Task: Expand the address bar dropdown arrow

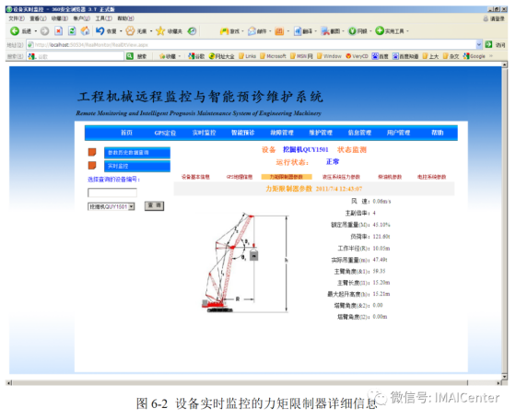Action: click(479, 44)
